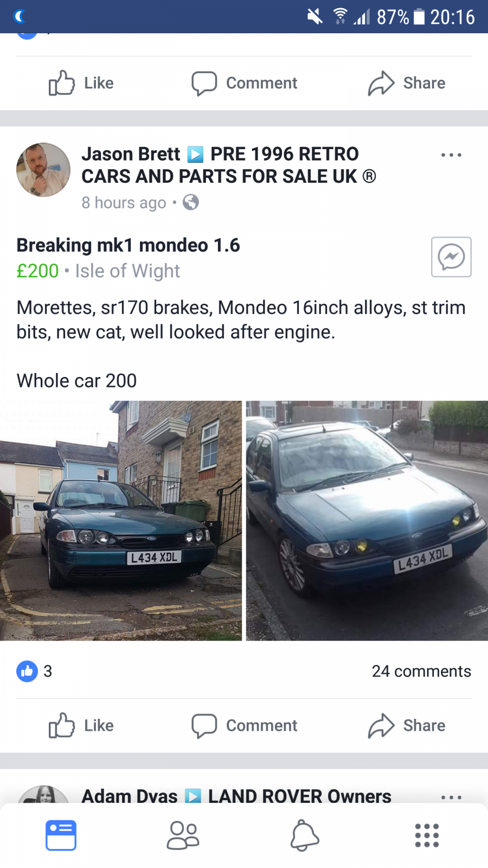Screen dimensions: 488x868
Task: Tap Share on the top post
Action: pos(407,83)
